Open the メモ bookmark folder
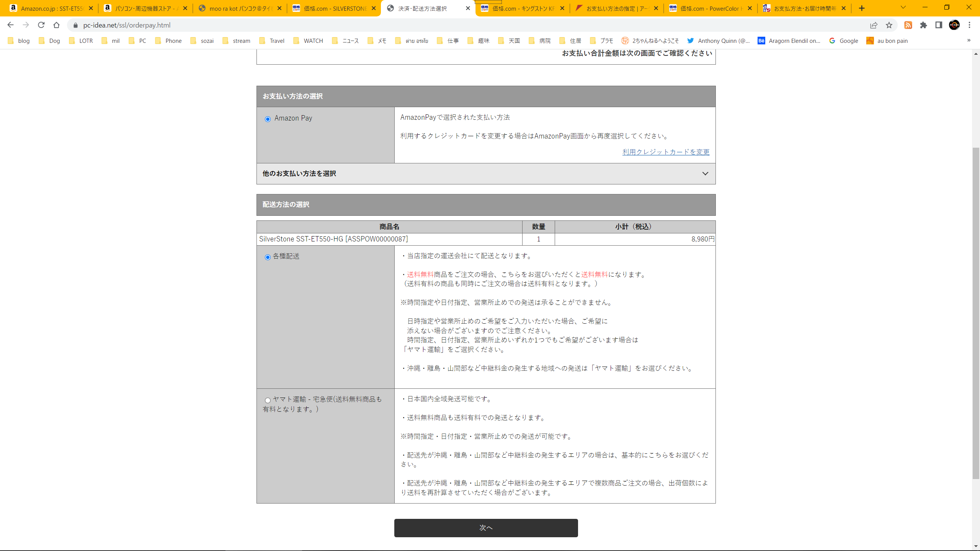This screenshot has height=551, width=980. click(x=377, y=41)
